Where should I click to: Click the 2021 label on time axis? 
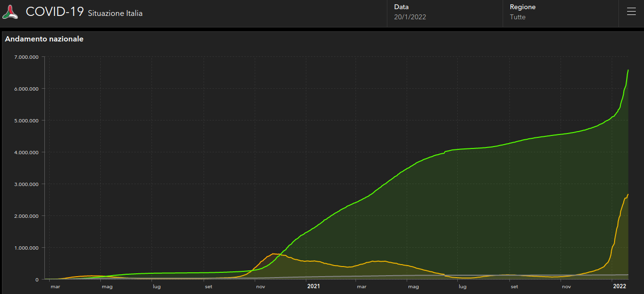point(314,286)
